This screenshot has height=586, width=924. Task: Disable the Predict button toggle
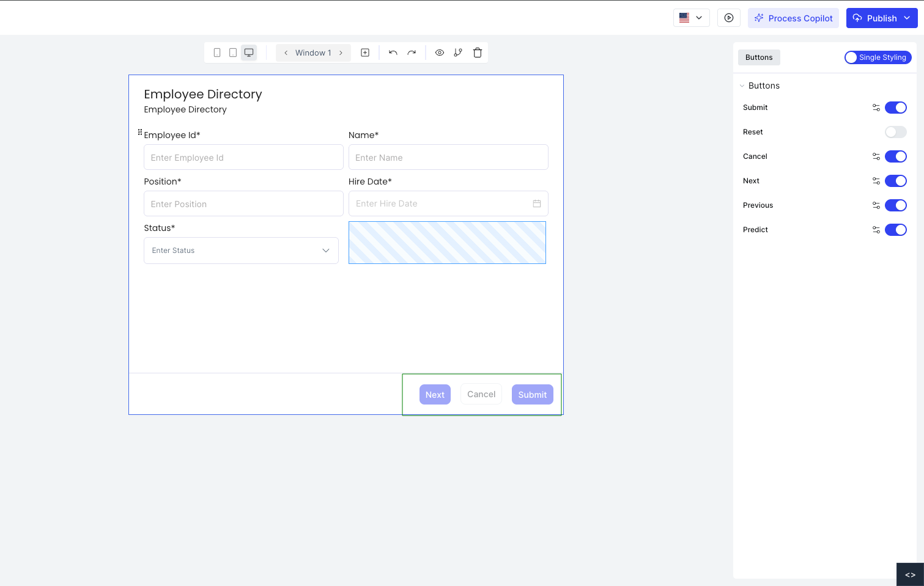click(895, 229)
